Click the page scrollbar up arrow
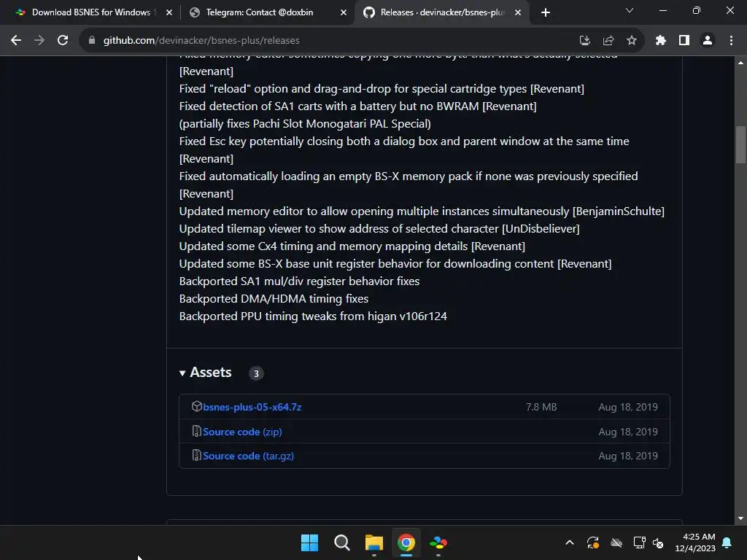 740,63
